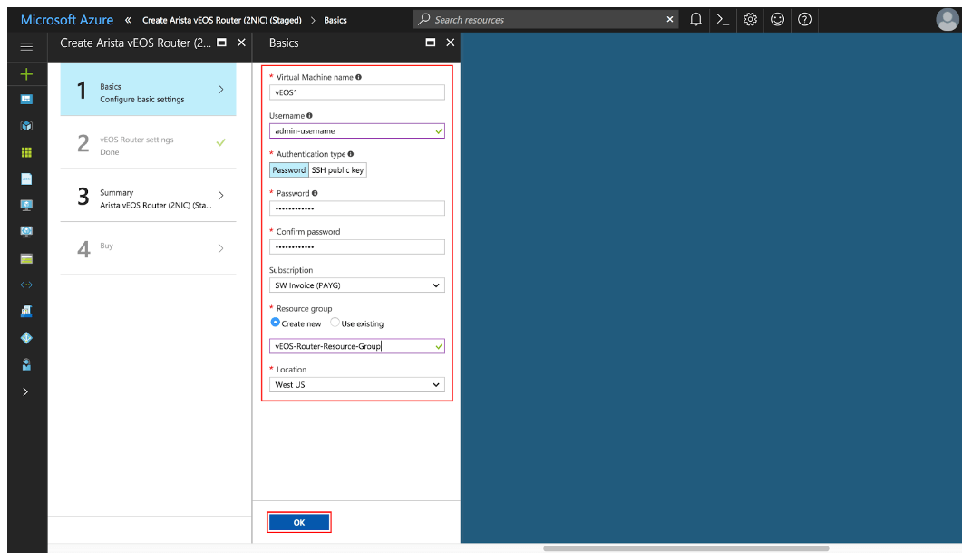Open step 4 Buy

[148, 248]
